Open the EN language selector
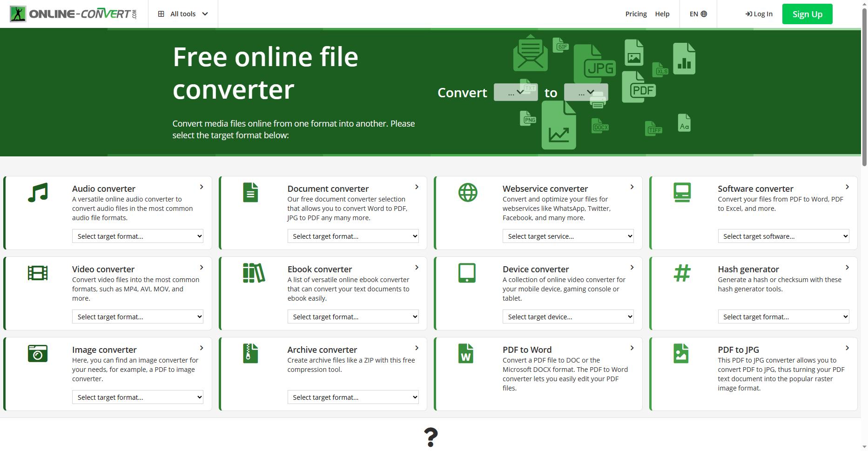Screen dimensions: 868x451 coord(697,13)
